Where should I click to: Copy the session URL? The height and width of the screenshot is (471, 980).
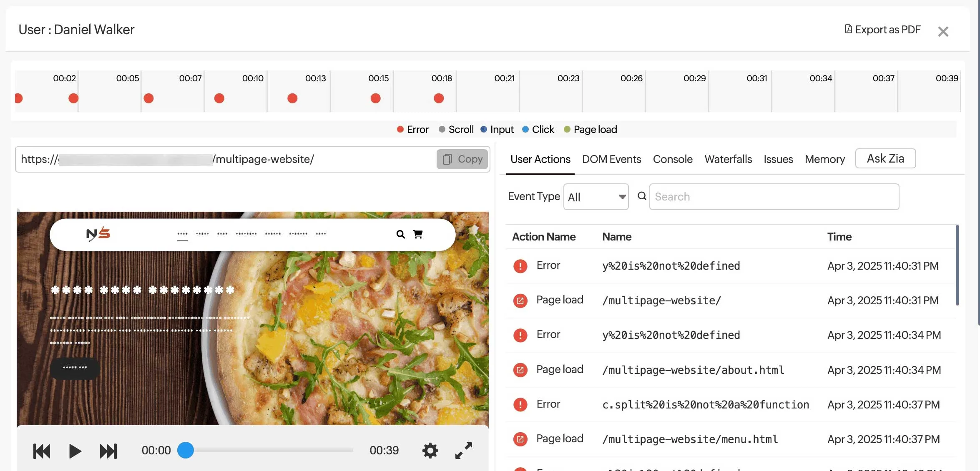(x=462, y=159)
